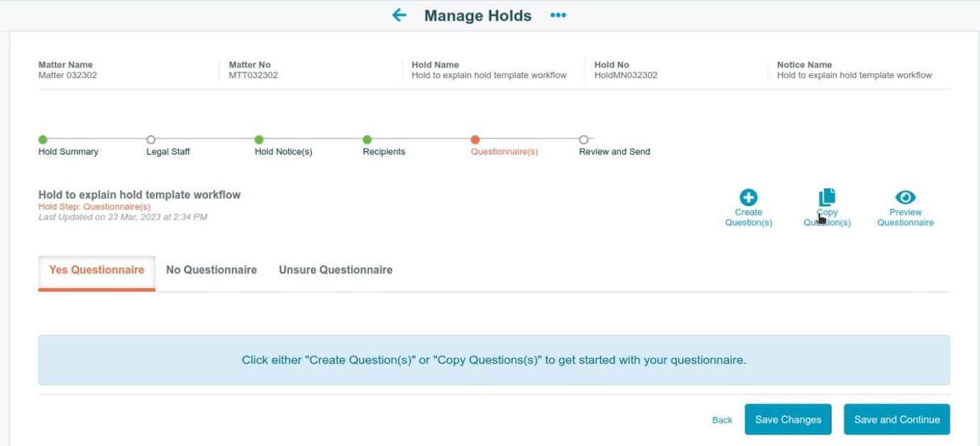Click the Recipients step label

384,152
